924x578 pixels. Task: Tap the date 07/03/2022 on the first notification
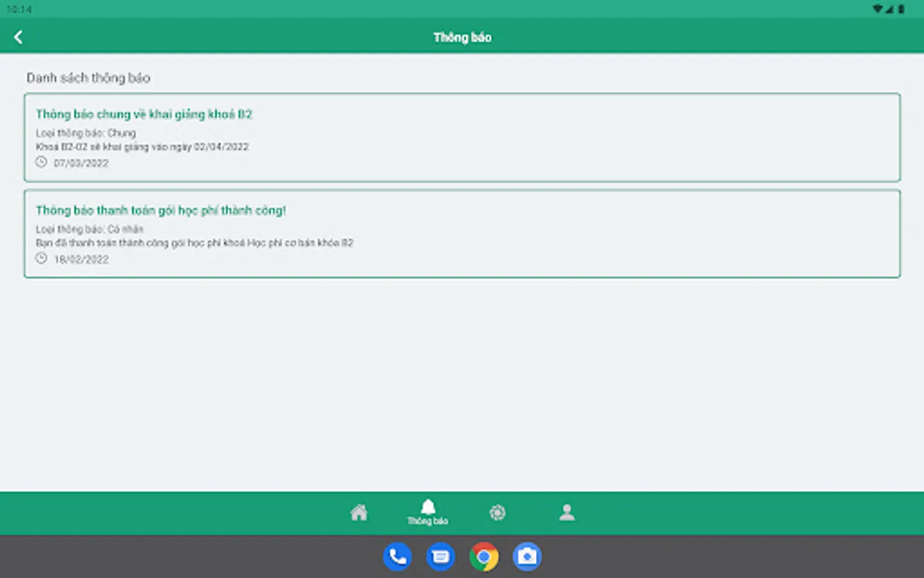(x=81, y=162)
